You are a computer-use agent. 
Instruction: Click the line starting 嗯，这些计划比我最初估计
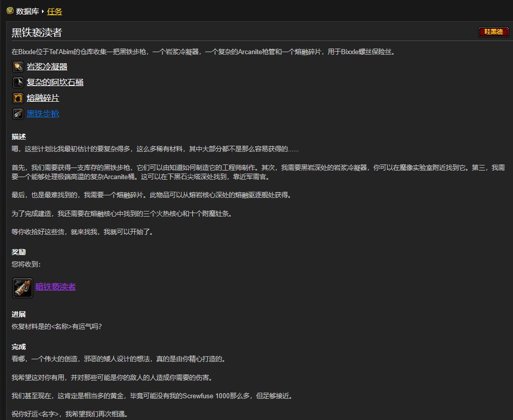point(155,149)
